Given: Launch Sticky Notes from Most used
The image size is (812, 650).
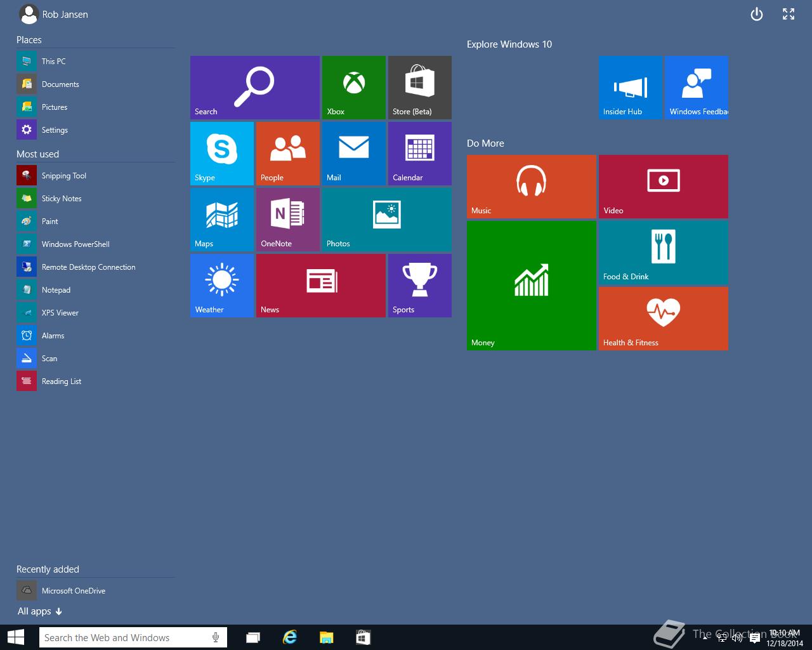Looking at the screenshot, I should click(x=96, y=199).
